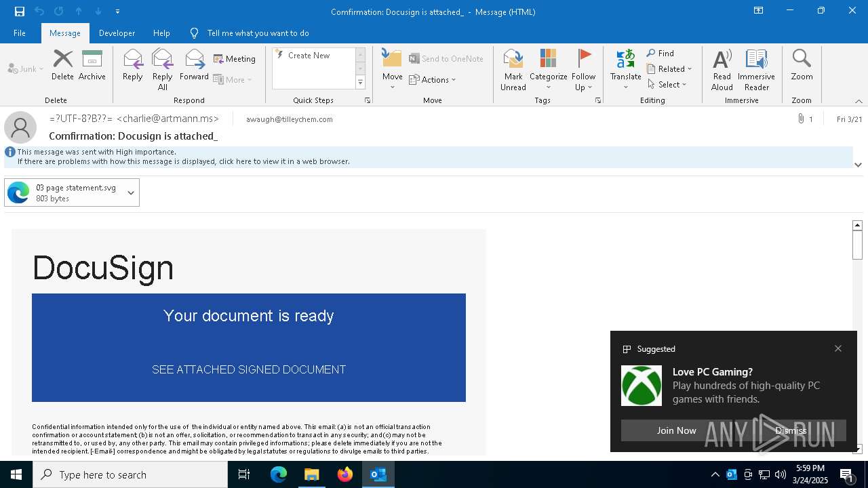
Task: Start Read Aloud
Action: (x=722, y=70)
